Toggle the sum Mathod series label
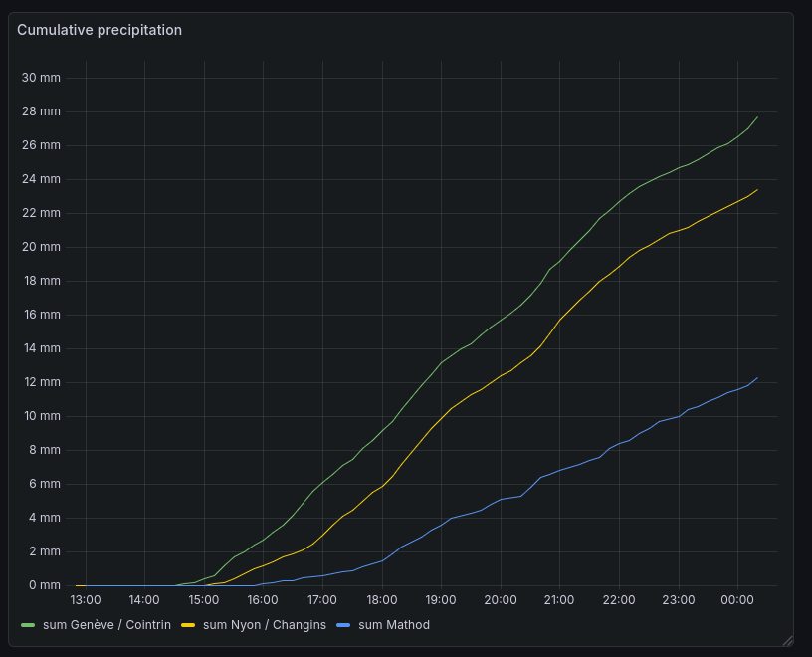The height and width of the screenshot is (657, 812). 394,625
